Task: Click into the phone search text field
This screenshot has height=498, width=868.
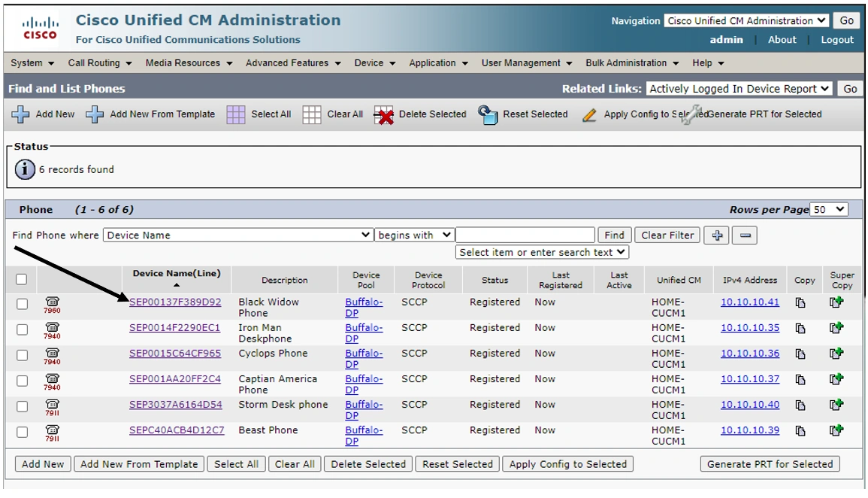Action: (x=525, y=235)
